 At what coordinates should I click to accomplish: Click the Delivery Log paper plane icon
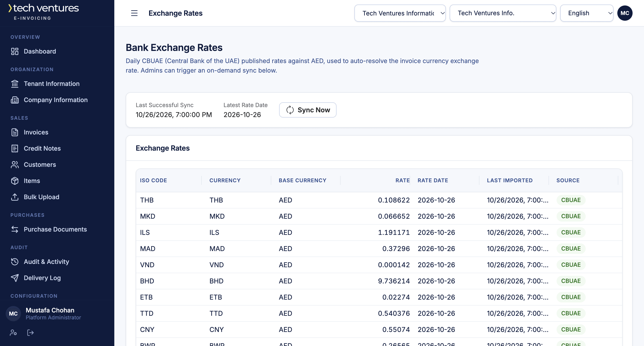point(15,278)
